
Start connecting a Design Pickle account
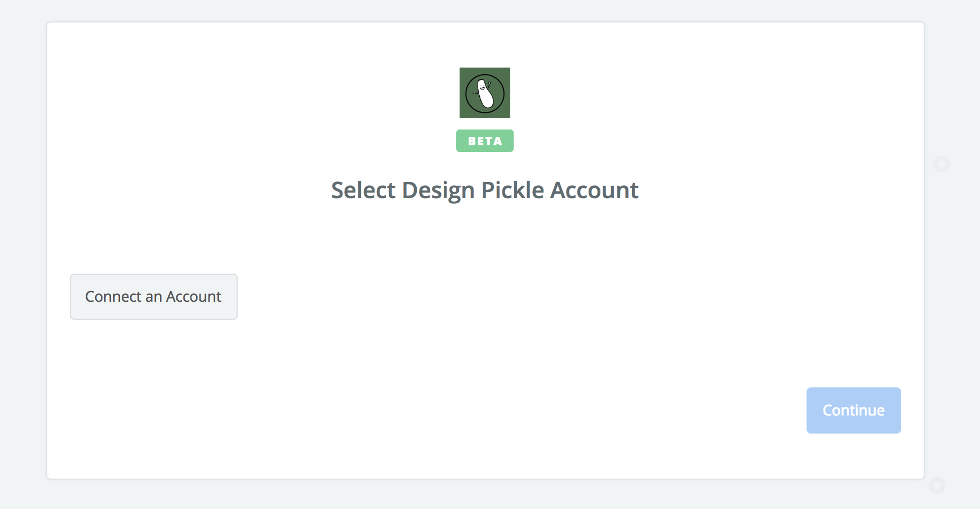[154, 297]
